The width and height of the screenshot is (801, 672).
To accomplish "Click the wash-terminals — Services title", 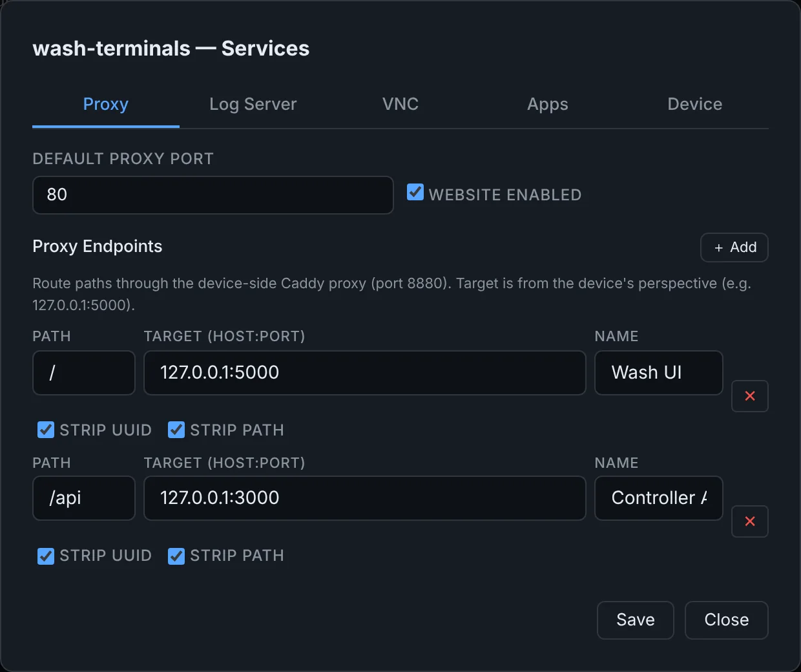I will coord(171,48).
